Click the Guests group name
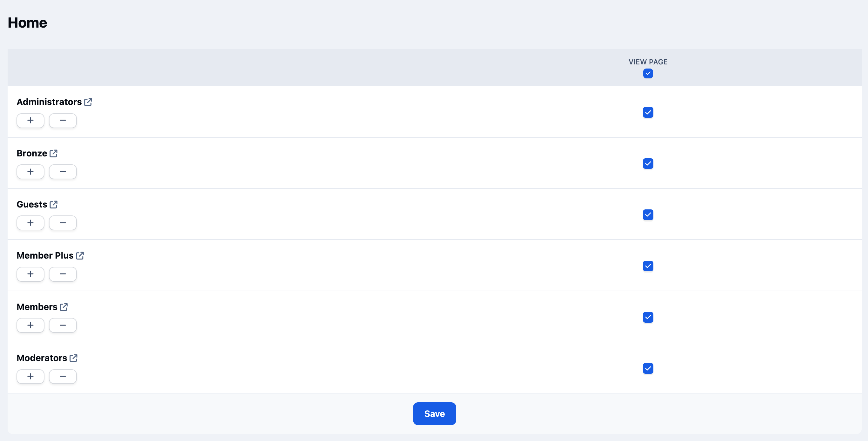 32,204
